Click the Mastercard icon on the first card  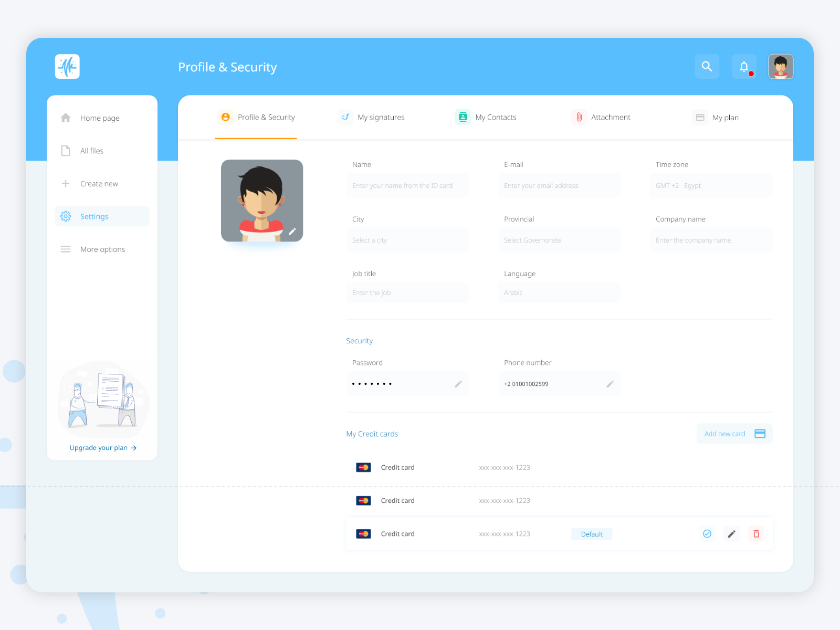[x=364, y=467]
